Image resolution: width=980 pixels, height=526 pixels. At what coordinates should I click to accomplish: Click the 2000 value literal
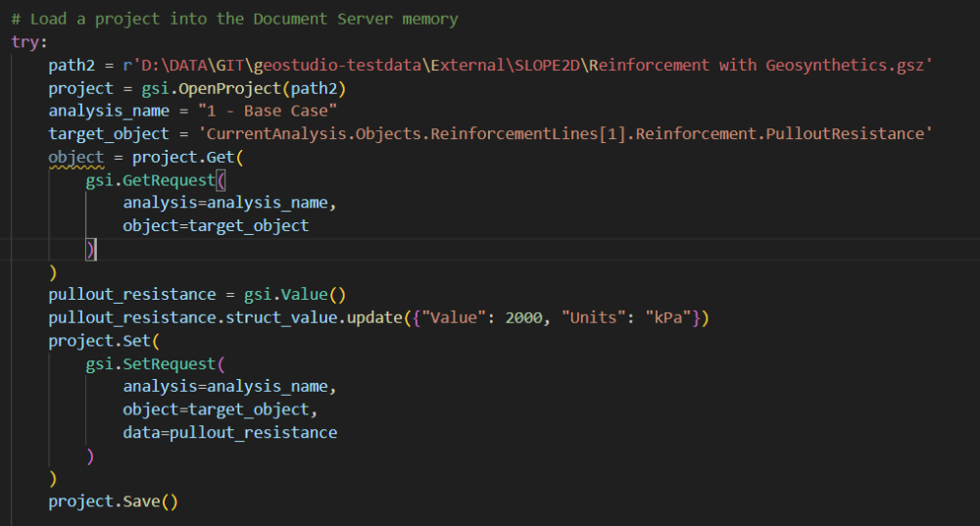pos(523,318)
